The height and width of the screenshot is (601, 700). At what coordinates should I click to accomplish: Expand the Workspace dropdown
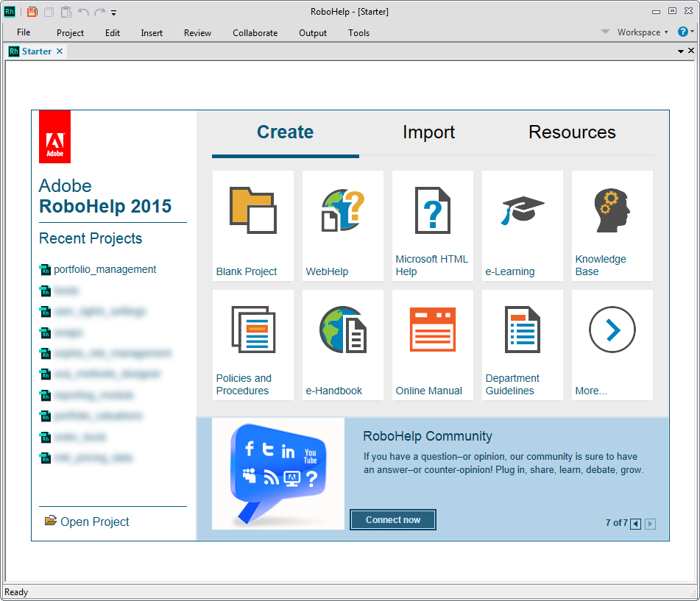[642, 32]
